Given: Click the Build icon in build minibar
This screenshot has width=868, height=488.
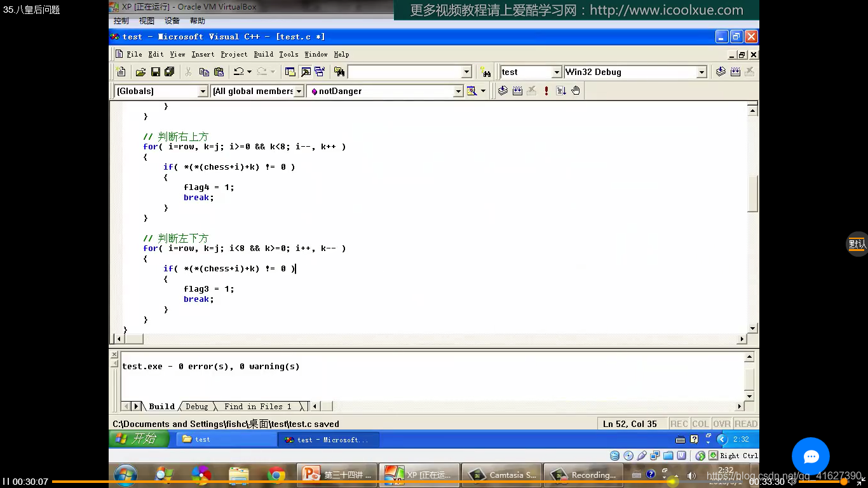Looking at the screenshot, I should [x=517, y=91].
